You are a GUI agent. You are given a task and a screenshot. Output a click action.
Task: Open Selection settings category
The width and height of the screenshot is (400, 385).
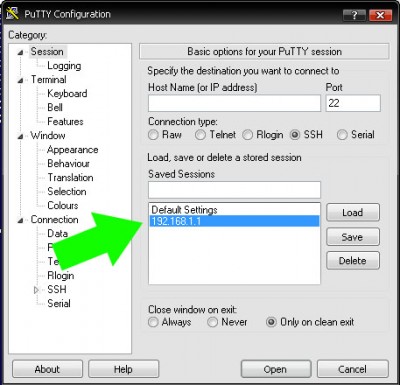point(67,192)
